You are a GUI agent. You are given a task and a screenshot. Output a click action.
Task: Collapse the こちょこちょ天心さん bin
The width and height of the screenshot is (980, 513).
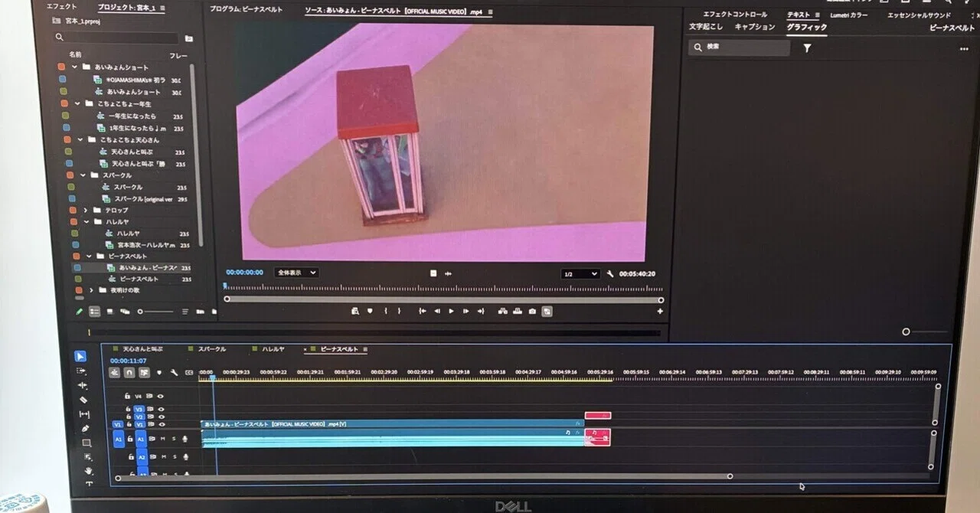(80, 140)
